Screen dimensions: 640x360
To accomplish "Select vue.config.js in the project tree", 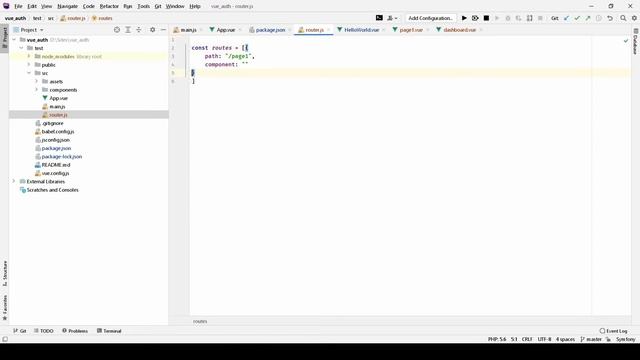I will [55, 173].
